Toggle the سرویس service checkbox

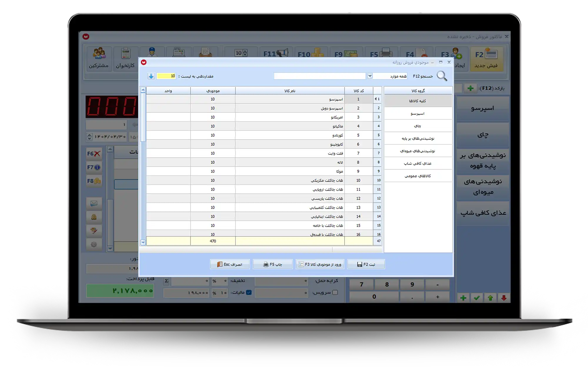pyautogui.click(x=335, y=293)
